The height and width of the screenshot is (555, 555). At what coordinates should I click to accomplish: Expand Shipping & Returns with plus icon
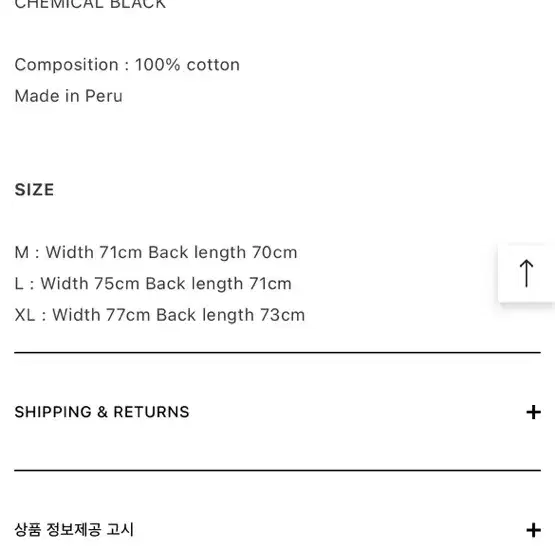(533, 412)
